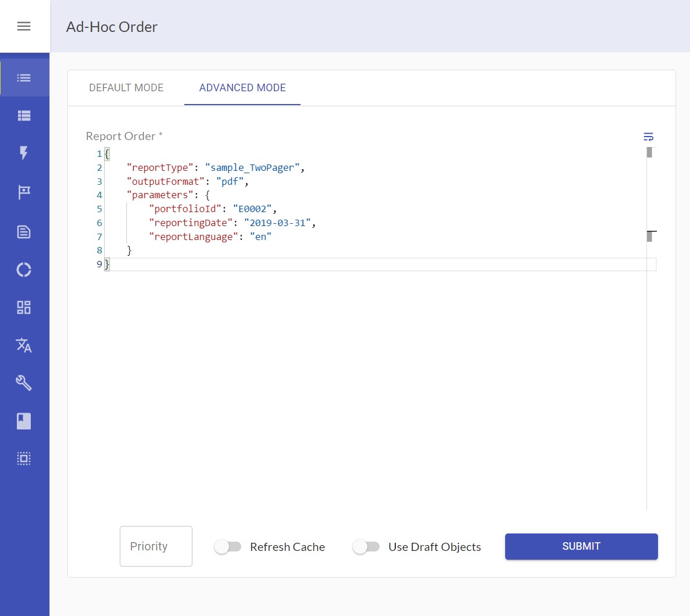Open the wrench tools sidebar icon
This screenshot has width=690, height=616.
[24, 383]
